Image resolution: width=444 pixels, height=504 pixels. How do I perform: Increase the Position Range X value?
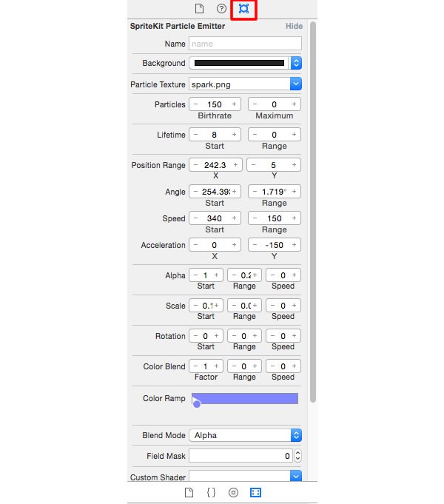(235, 164)
